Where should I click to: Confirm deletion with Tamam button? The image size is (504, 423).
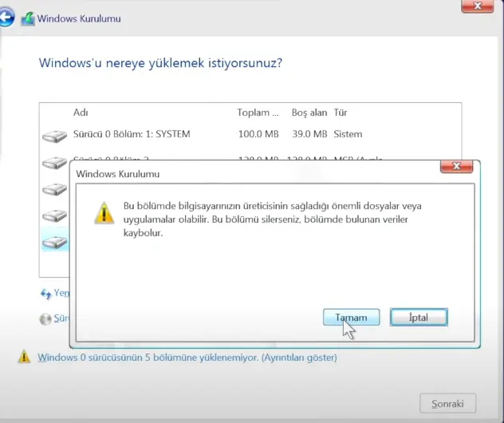(352, 317)
